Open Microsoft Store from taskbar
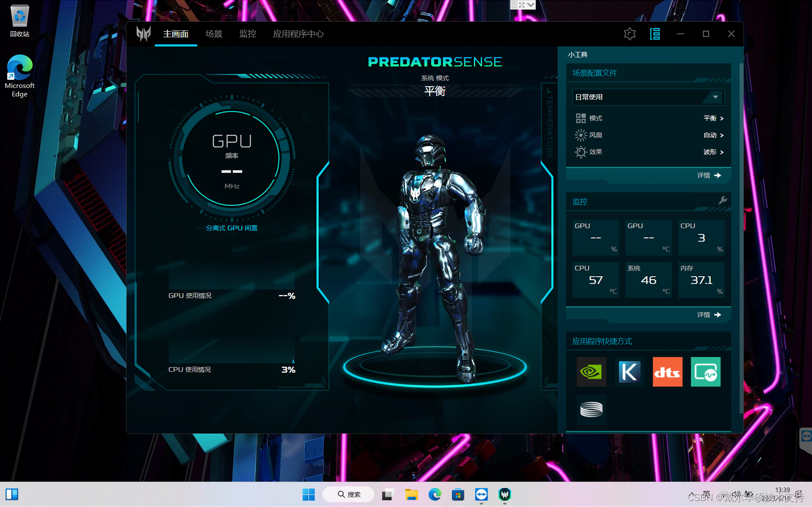The width and height of the screenshot is (812, 507). (458, 495)
